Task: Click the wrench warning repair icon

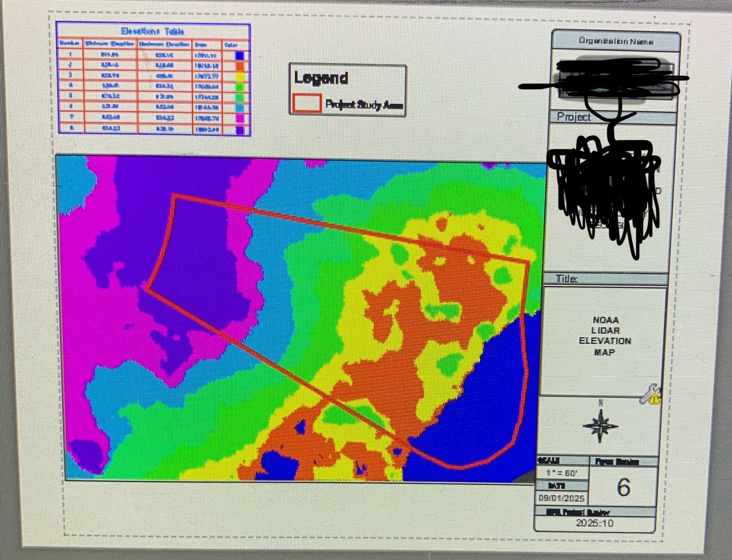Action: coord(650,394)
